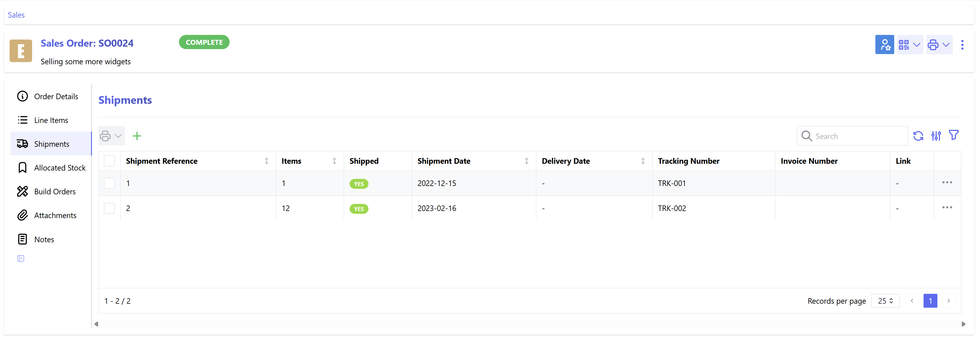Image resolution: width=980 pixels, height=342 pixels.
Task: Navigate to Sales via breadcrumb link
Action: 16,15
